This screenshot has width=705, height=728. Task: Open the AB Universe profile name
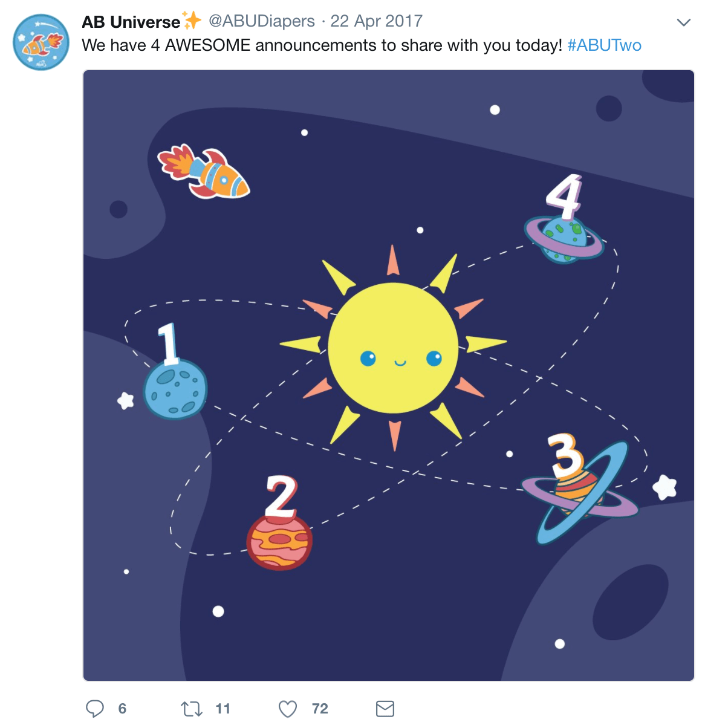[131, 22]
